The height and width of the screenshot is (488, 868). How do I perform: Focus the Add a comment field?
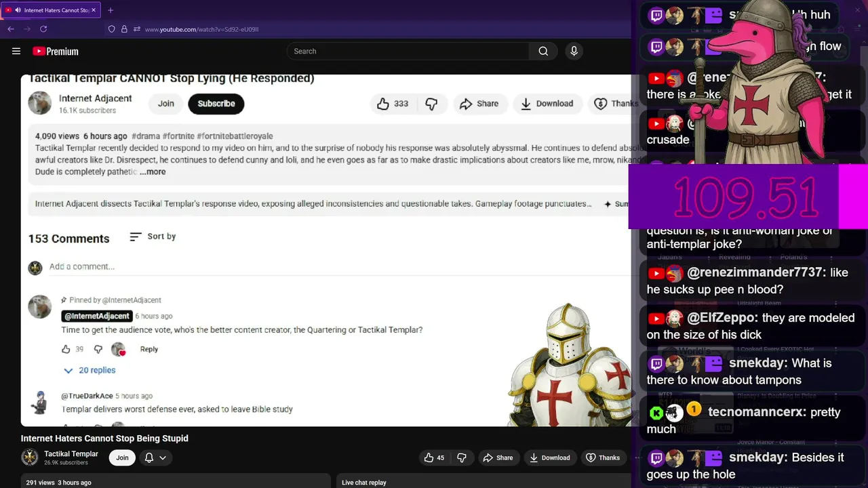pyautogui.click(x=339, y=267)
